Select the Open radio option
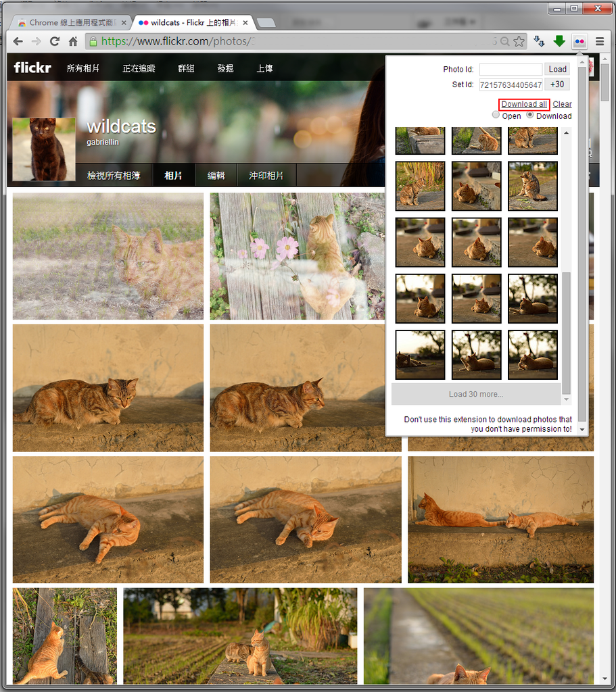 (496, 115)
